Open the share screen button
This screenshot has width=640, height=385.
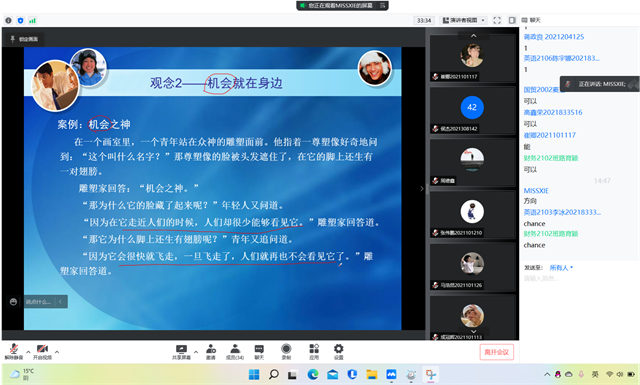(181, 352)
